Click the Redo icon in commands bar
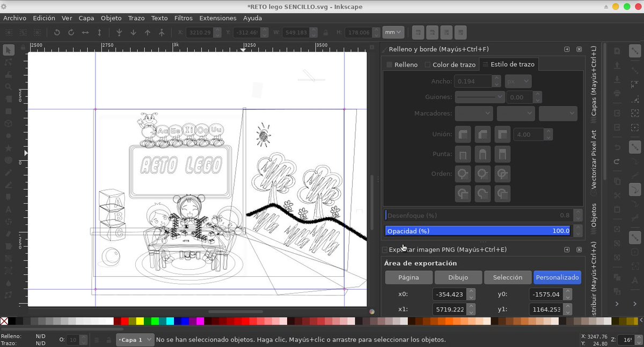The image size is (644, 347). click(x=617, y=161)
